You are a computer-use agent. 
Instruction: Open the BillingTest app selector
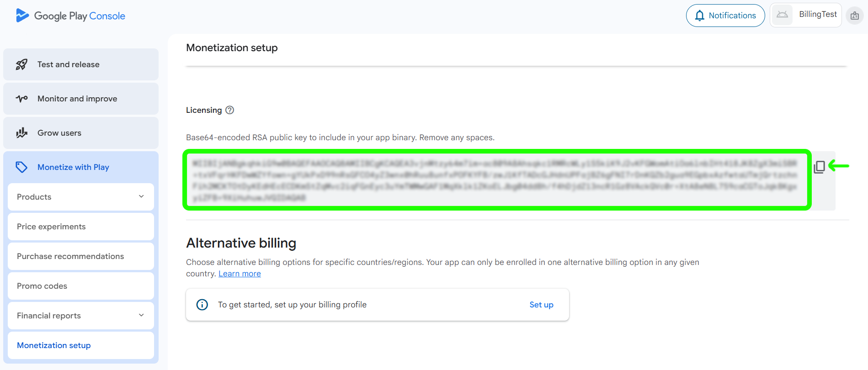pos(817,15)
